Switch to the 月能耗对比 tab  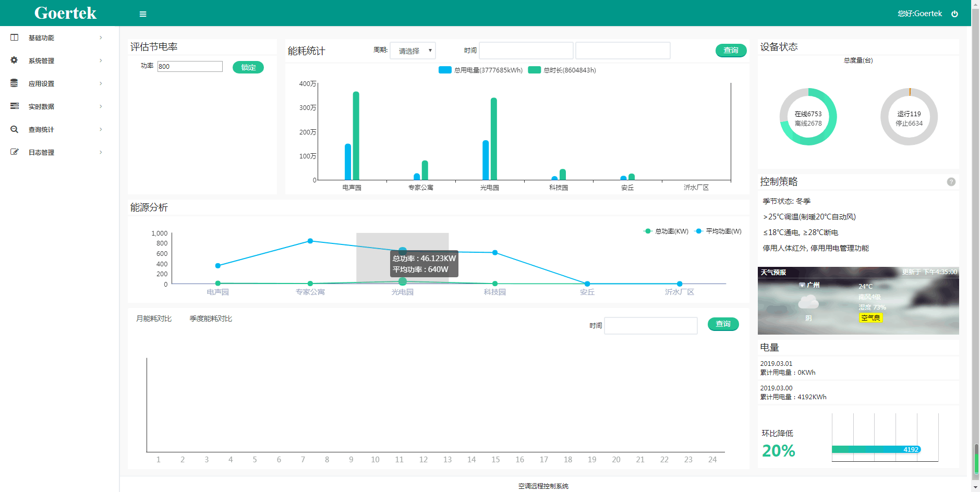[x=154, y=318]
